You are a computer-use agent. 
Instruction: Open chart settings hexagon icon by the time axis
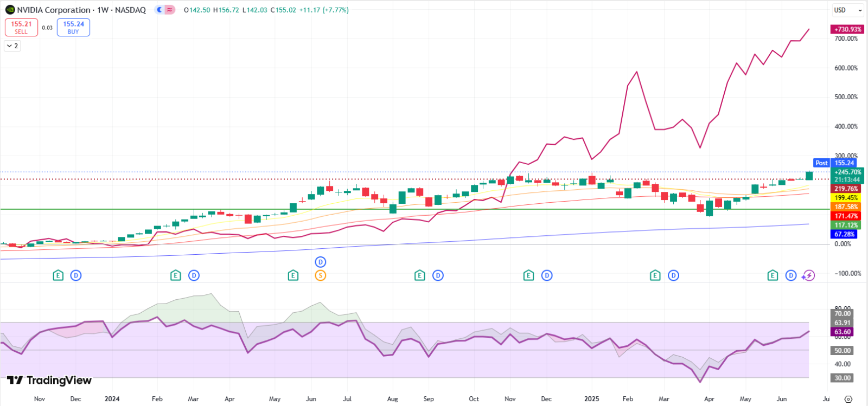pos(848,399)
